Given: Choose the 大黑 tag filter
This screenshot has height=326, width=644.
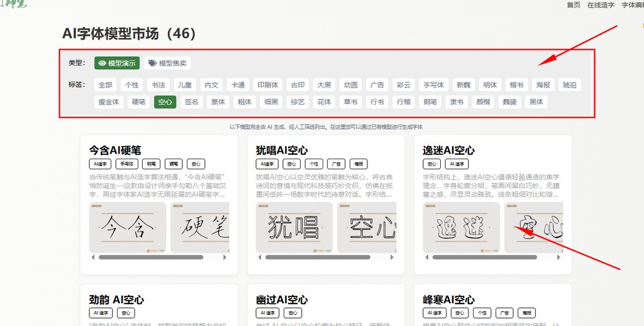Looking at the screenshot, I should click(x=324, y=85).
